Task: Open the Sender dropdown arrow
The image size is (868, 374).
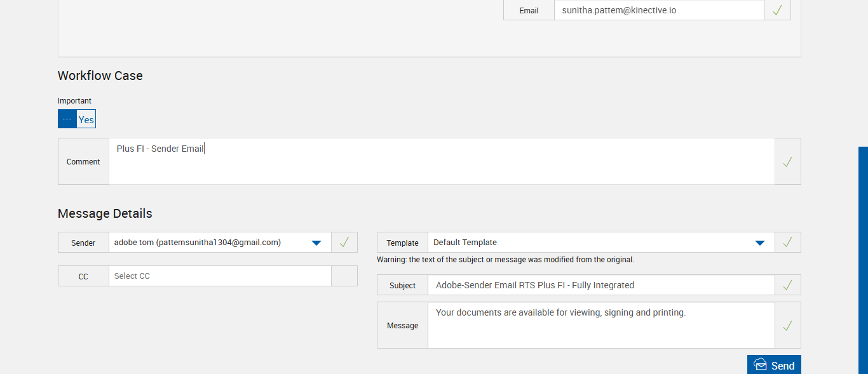Action: point(316,243)
